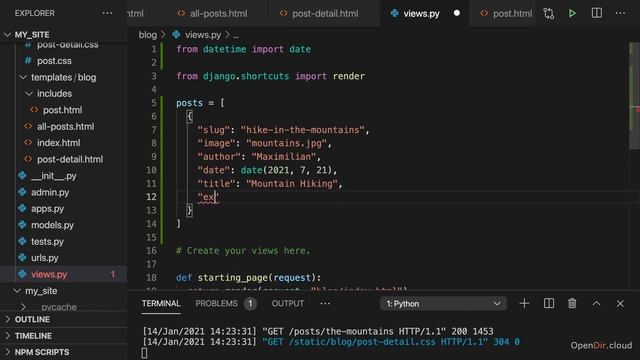Viewport: 640px width, 360px height.
Task: Open additional panel views ellipsis
Action: coord(325,303)
